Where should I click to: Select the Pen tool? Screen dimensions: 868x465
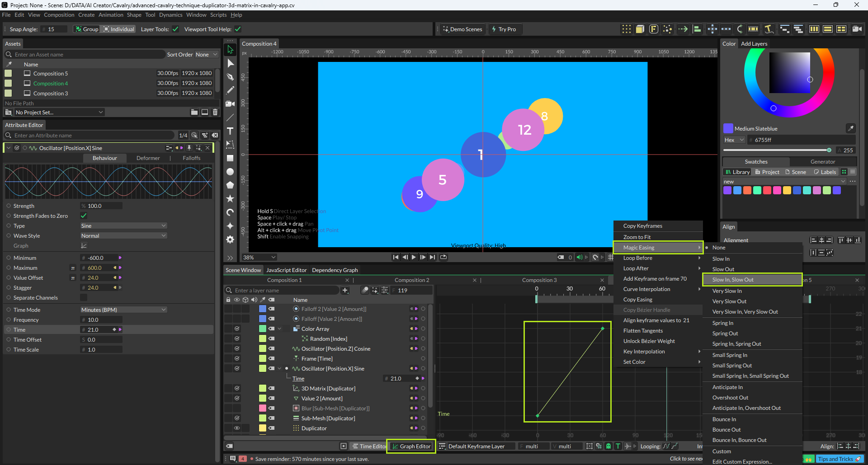[x=230, y=77]
